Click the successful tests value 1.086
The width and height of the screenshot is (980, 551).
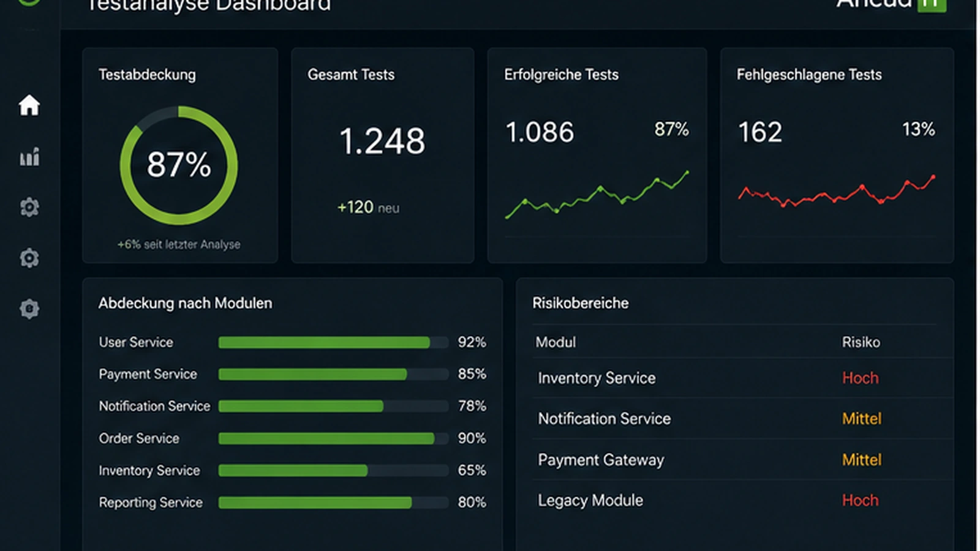540,132
